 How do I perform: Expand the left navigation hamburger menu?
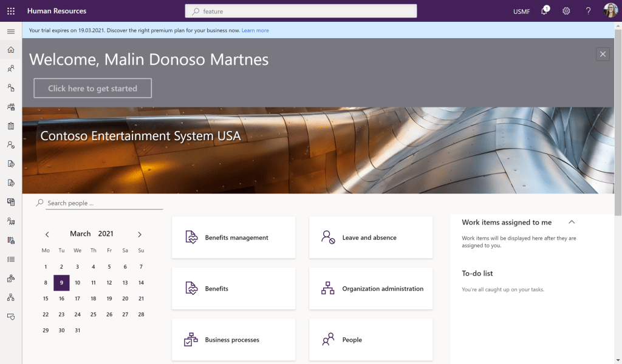click(11, 32)
